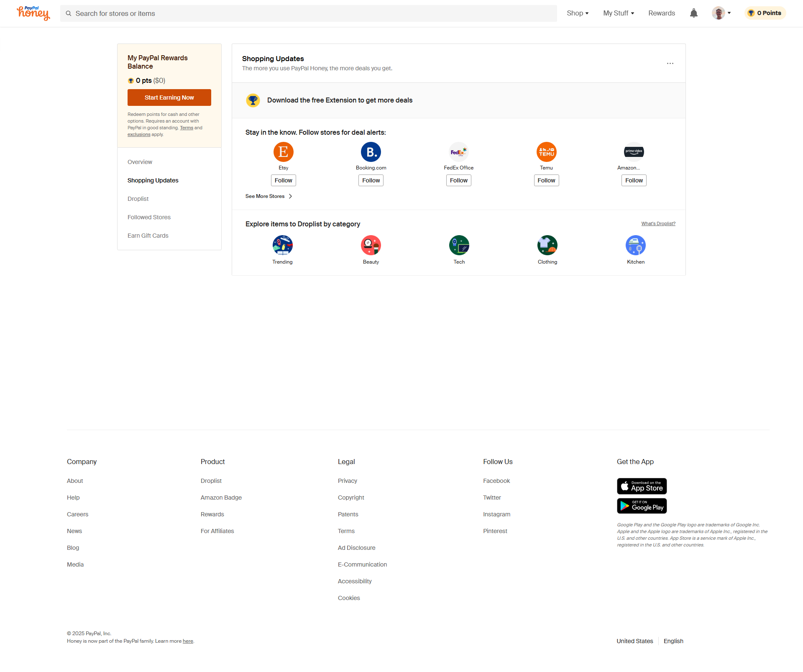Viewport: 803px width, 672px height.
Task: Click the Booking.com store icon
Action: [x=371, y=152]
